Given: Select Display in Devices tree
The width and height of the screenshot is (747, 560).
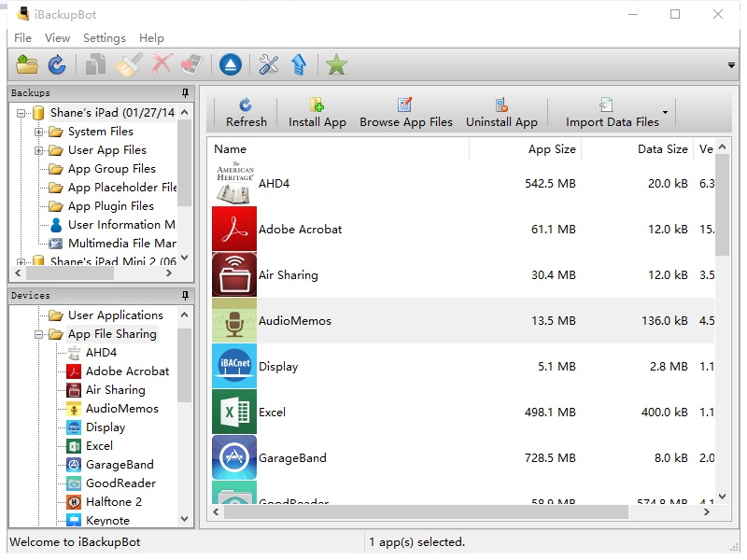Looking at the screenshot, I should (106, 427).
